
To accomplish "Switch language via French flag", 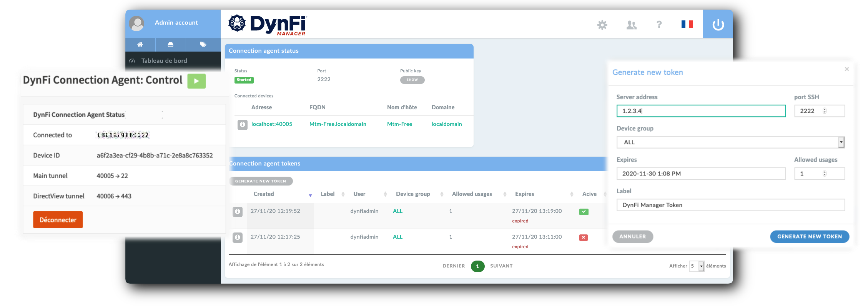I will tap(687, 25).
